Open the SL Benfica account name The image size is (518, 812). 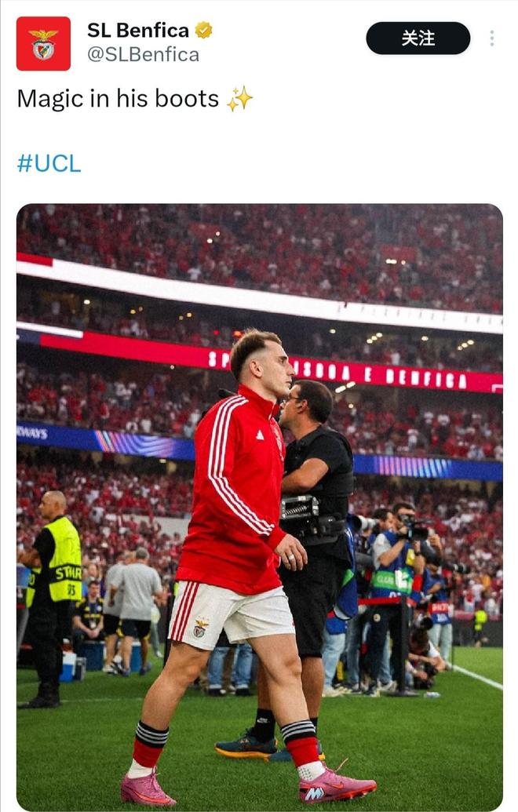click(138, 31)
